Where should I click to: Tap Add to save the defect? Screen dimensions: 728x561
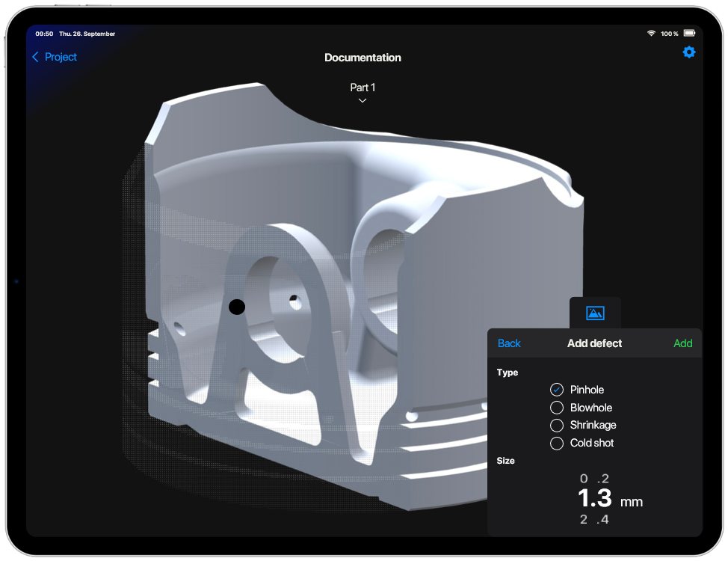click(682, 343)
